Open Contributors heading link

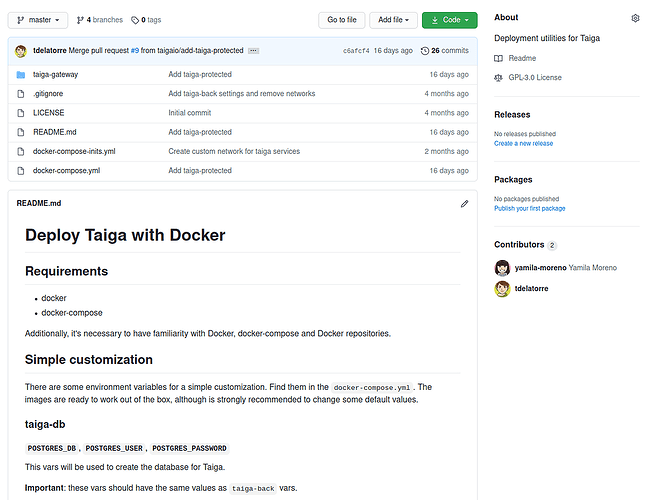pos(519,245)
